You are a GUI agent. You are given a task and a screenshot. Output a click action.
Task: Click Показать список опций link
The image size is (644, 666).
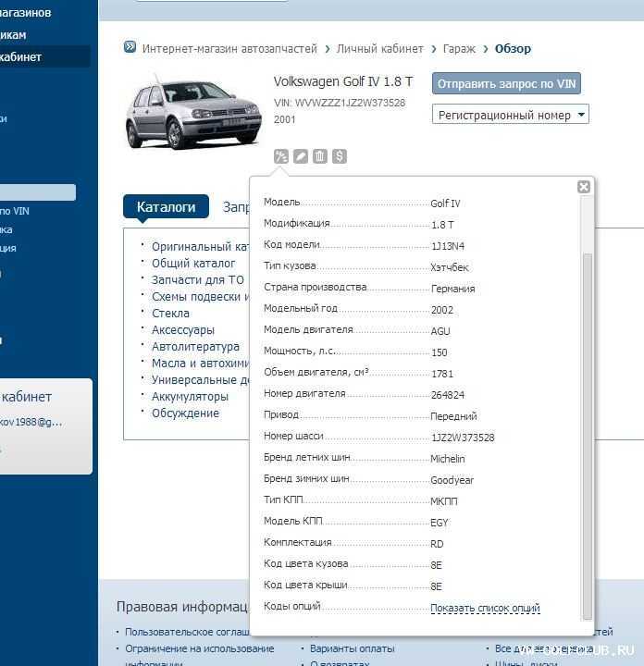click(485, 609)
